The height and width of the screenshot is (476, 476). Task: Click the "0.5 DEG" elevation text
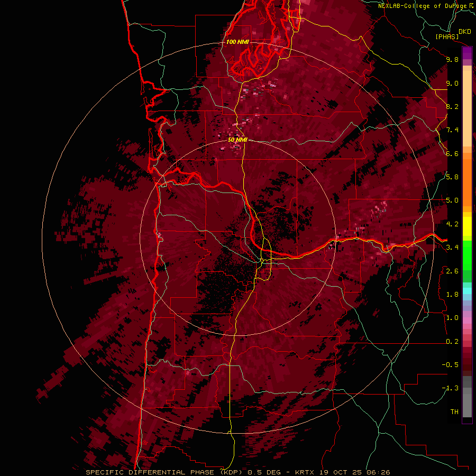(265, 472)
